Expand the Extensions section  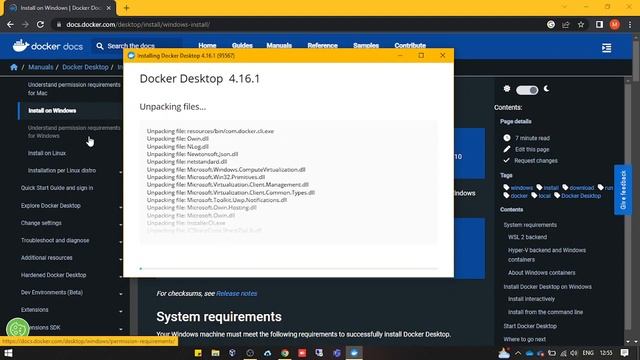pyautogui.click(x=120, y=311)
